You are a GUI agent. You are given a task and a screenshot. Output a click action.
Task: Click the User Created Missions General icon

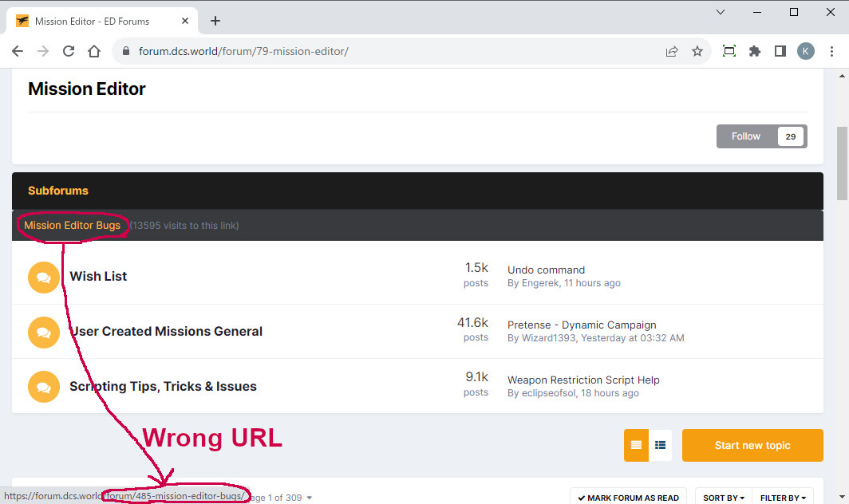click(44, 332)
